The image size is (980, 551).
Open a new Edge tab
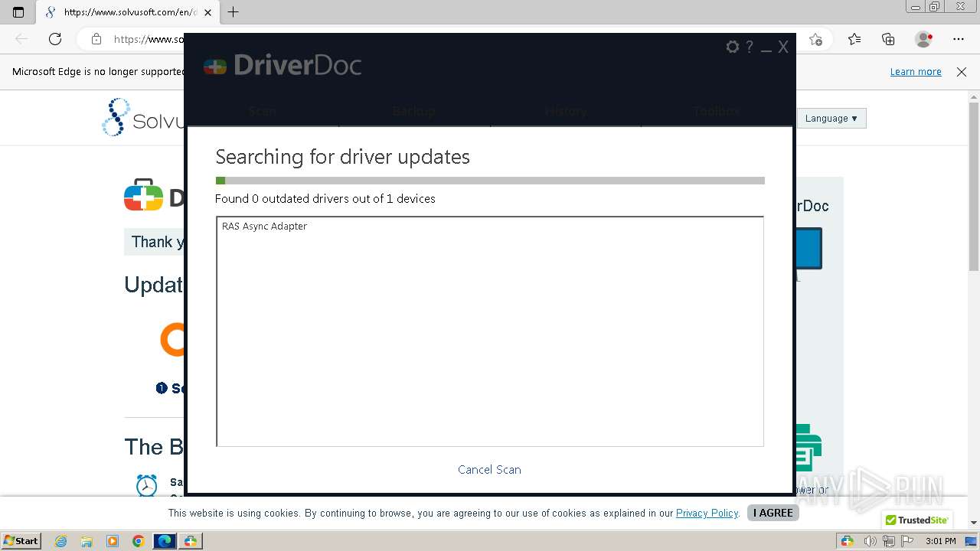pos(234,12)
